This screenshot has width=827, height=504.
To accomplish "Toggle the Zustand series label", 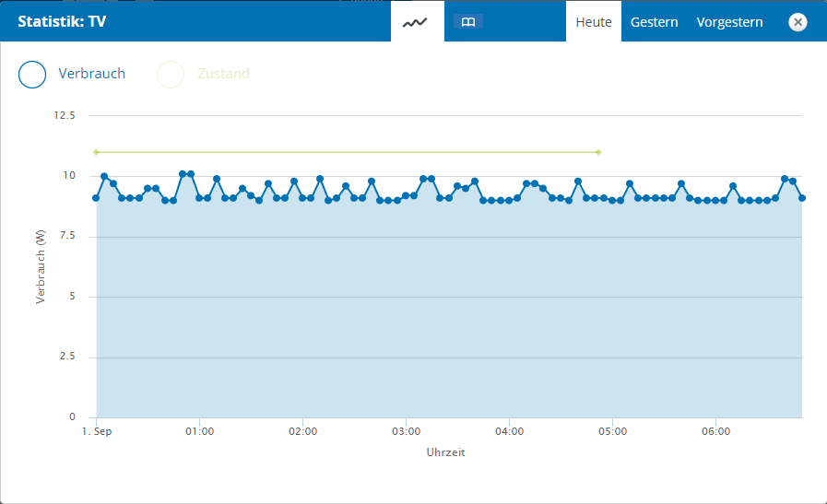I will pos(223,74).
